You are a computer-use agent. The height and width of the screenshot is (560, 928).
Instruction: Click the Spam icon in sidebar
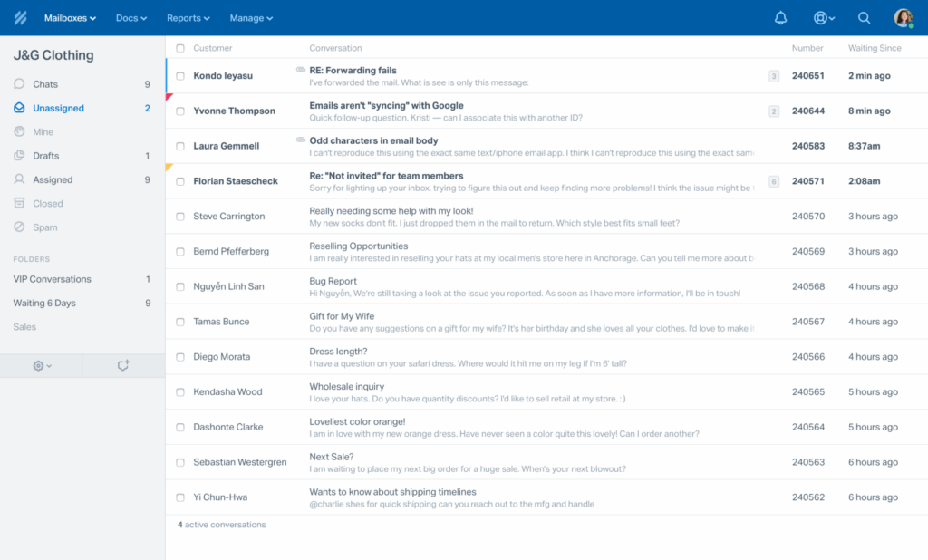(20, 227)
